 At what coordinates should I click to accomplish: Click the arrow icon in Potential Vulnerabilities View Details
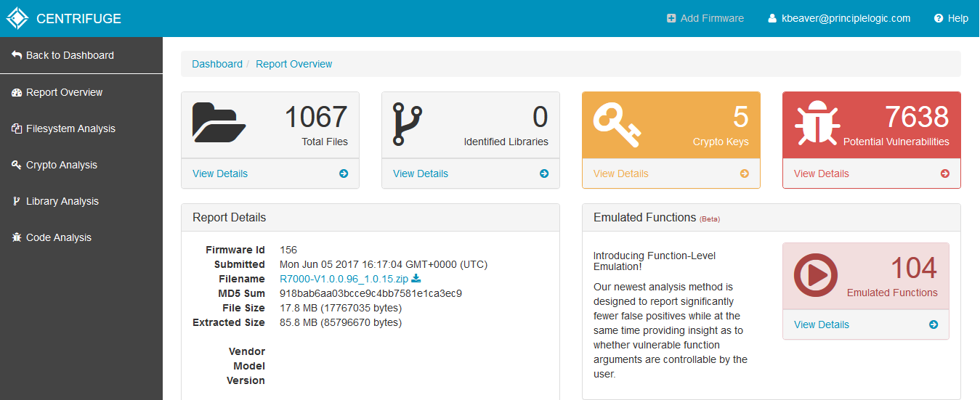point(944,174)
